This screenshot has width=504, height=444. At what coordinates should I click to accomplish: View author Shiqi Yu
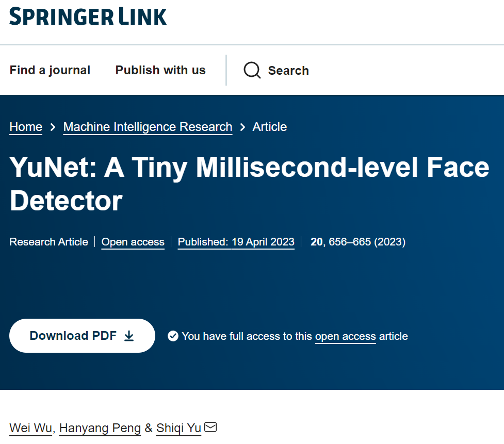click(x=178, y=428)
